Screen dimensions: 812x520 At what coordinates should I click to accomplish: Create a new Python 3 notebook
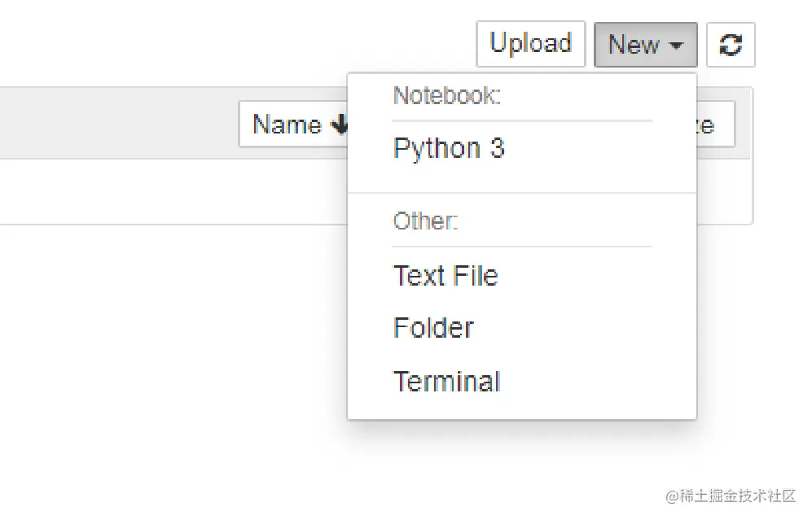click(x=449, y=148)
